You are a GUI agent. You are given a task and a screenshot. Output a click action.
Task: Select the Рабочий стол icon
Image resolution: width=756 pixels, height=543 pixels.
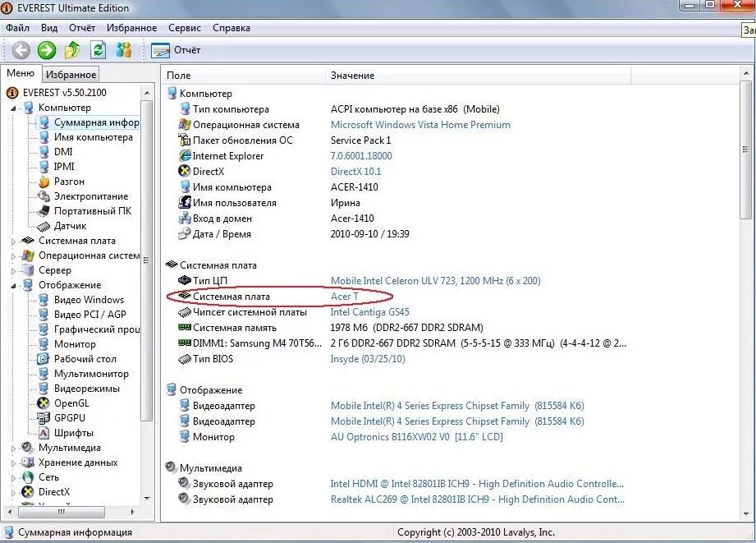tap(44, 359)
